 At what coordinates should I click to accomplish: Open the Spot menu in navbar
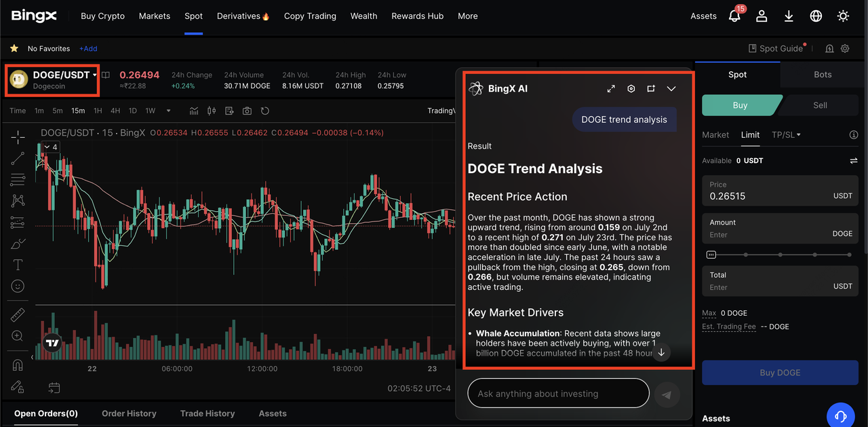click(193, 16)
